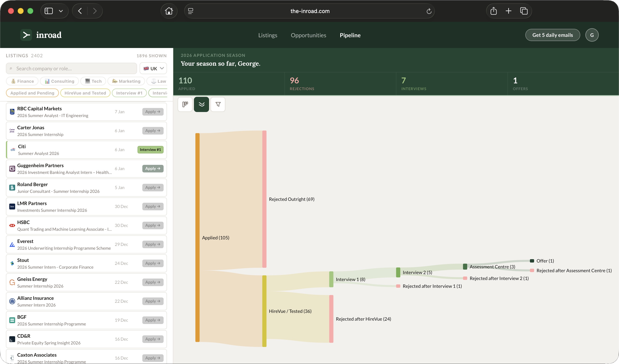Open the UK country dropdown
Viewport: 619px width, 364px height.
153,68
